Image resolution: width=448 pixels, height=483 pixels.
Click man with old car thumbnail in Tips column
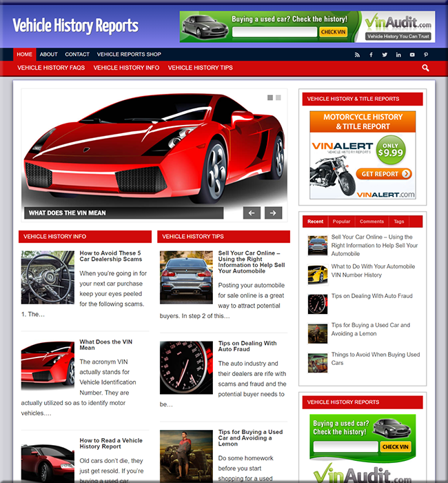tap(186, 456)
